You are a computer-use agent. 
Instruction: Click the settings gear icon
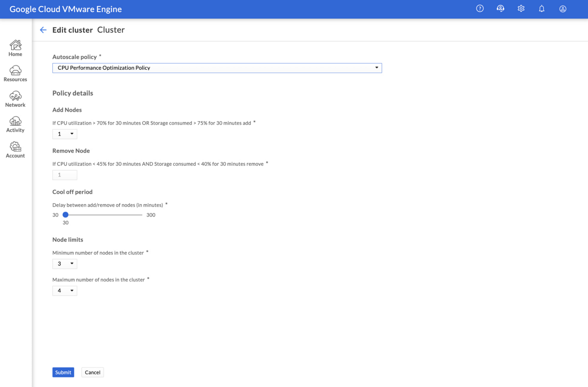click(521, 9)
